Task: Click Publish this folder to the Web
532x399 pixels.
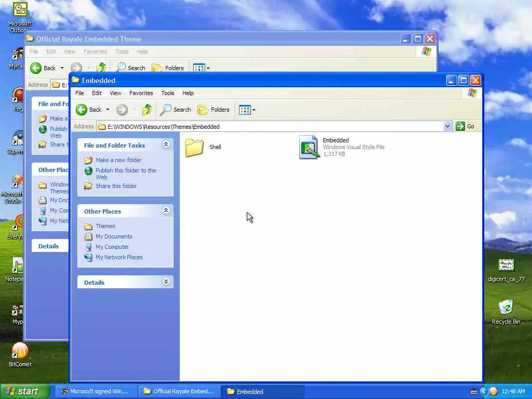Action: pyautogui.click(x=126, y=174)
